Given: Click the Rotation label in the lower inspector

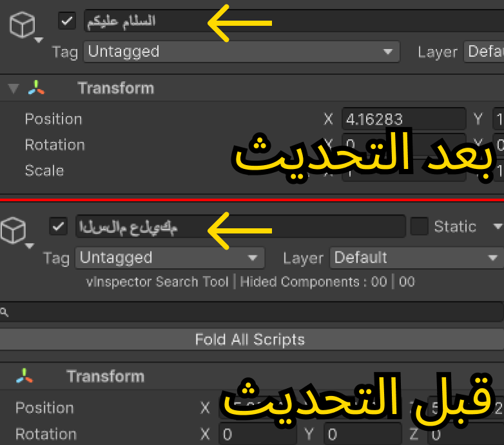Looking at the screenshot, I should pos(46,434).
